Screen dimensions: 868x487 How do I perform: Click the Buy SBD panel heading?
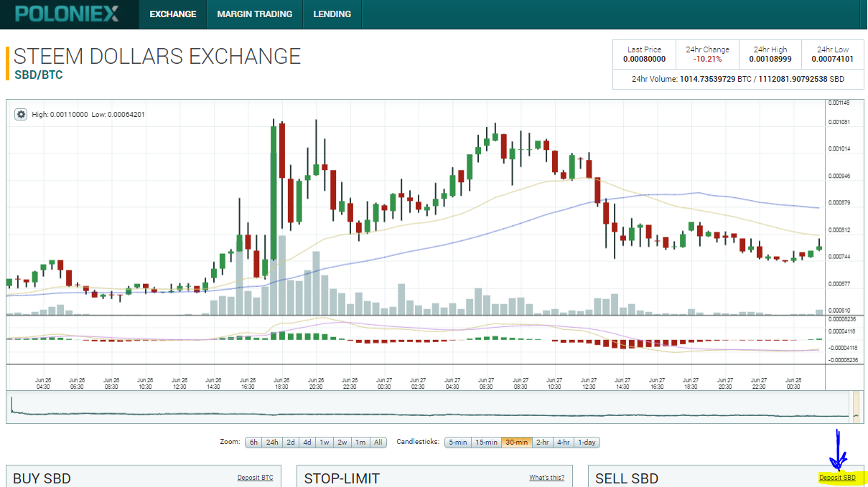[42, 478]
